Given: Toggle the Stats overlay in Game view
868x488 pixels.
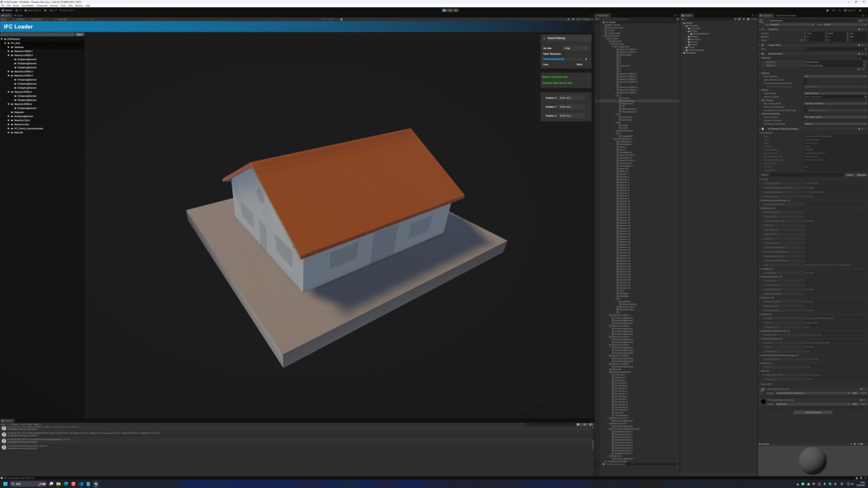Looking at the screenshot, I should [579, 19].
